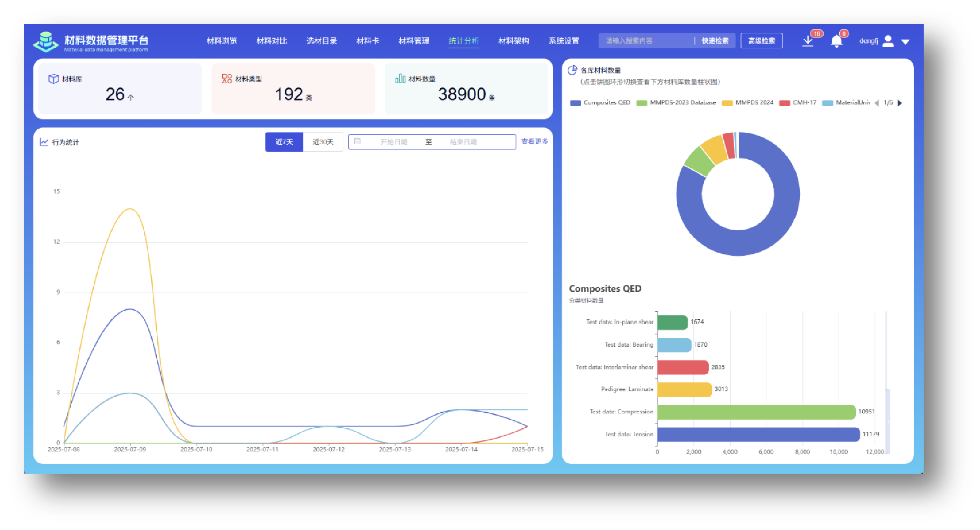Screen dimensions: 980x530
Task: Open the 系统设置 menu
Action: click(x=564, y=41)
